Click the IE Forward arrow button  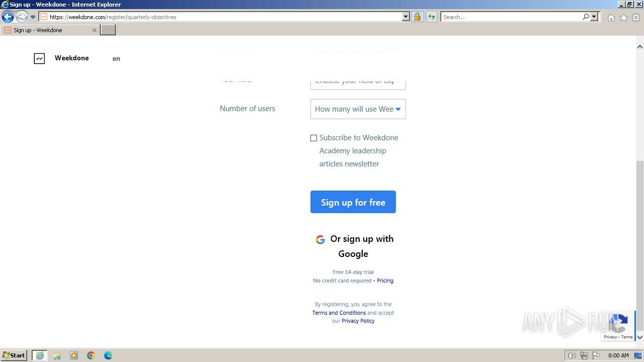click(21, 17)
